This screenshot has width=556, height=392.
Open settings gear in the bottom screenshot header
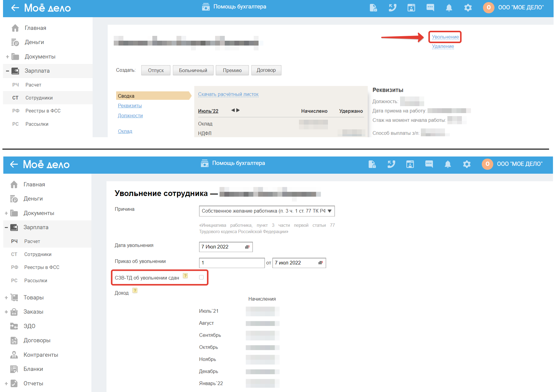[467, 164]
